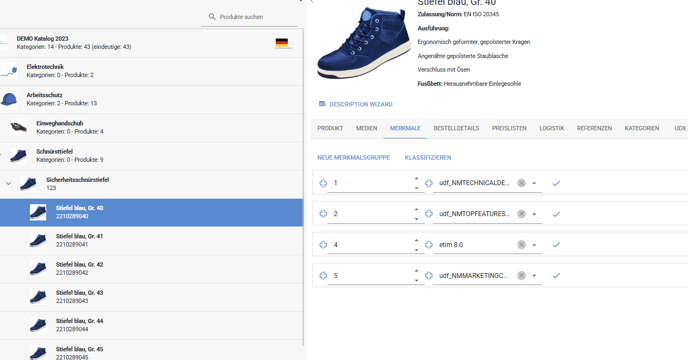Click the Gr. 41 boot thumbnail
This screenshot has width=688, height=360.
(38, 241)
